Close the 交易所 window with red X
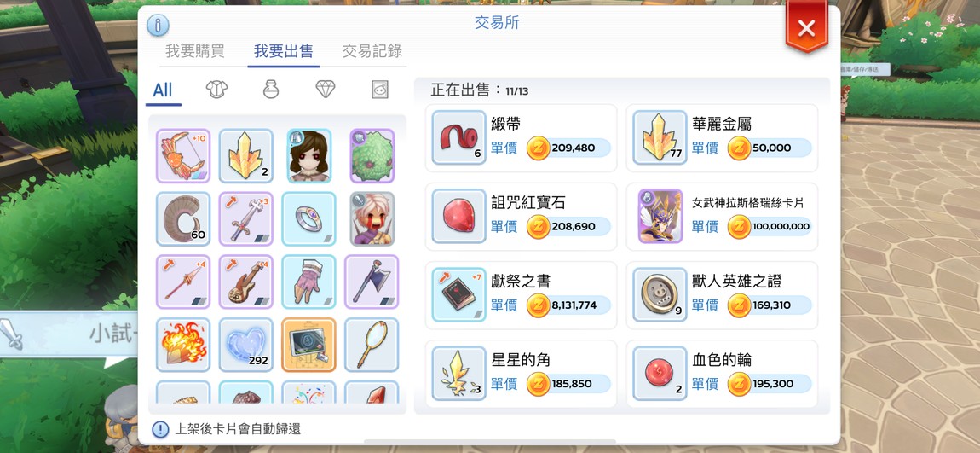Viewport: 980px width, 453px height. pos(806,27)
